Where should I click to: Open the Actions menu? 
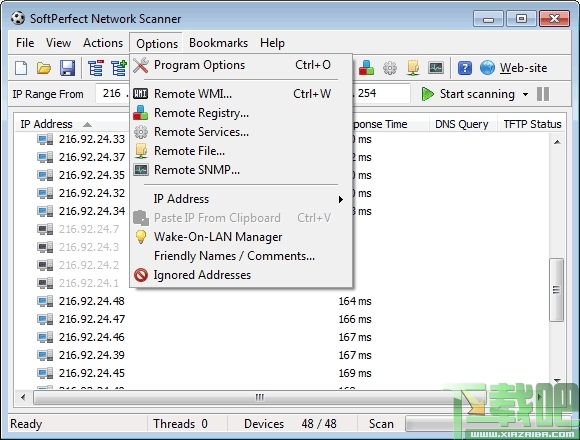click(x=103, y=43)
